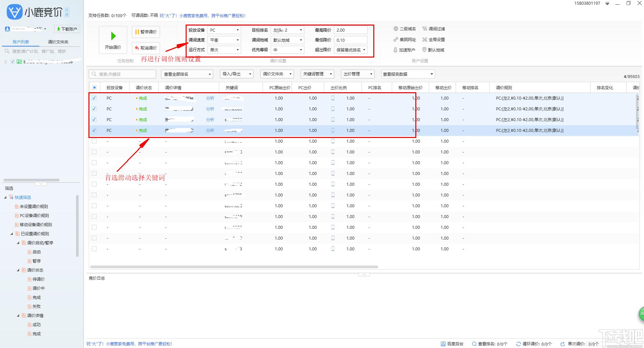The height and width of the screenshot is (348, 644).
Task: Uncheck the first PC row checkbox
Action: click(94, 98)
